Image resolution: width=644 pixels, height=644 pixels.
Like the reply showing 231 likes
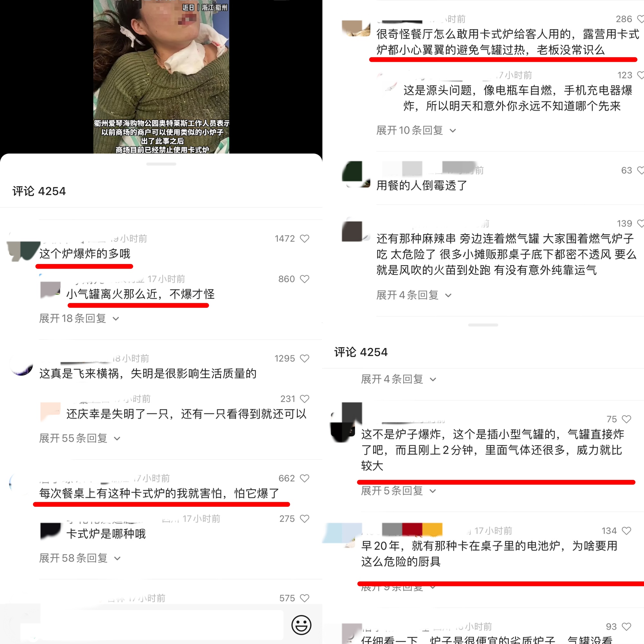pos(304,399)
